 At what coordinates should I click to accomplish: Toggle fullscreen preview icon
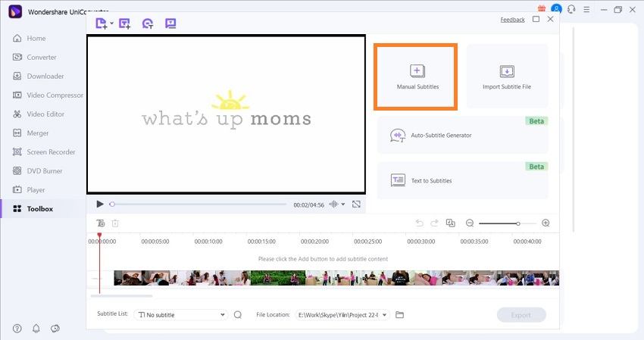(x=356, y=204)
